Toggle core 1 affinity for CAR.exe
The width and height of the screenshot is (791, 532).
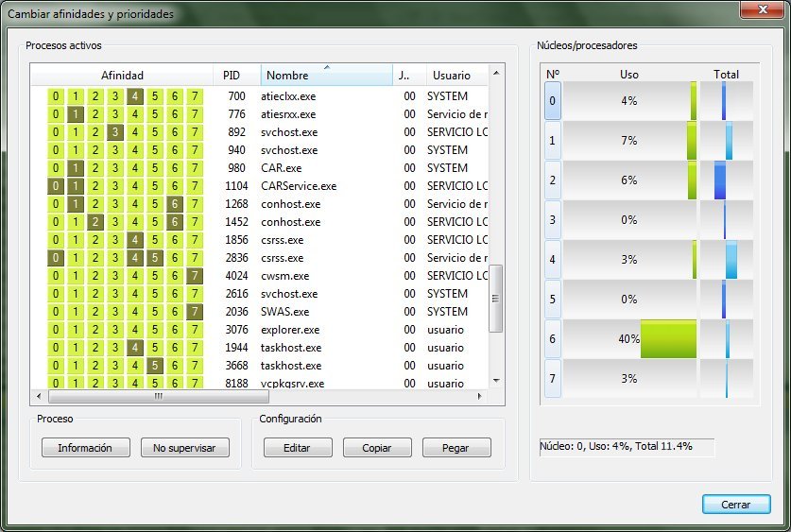77,168
